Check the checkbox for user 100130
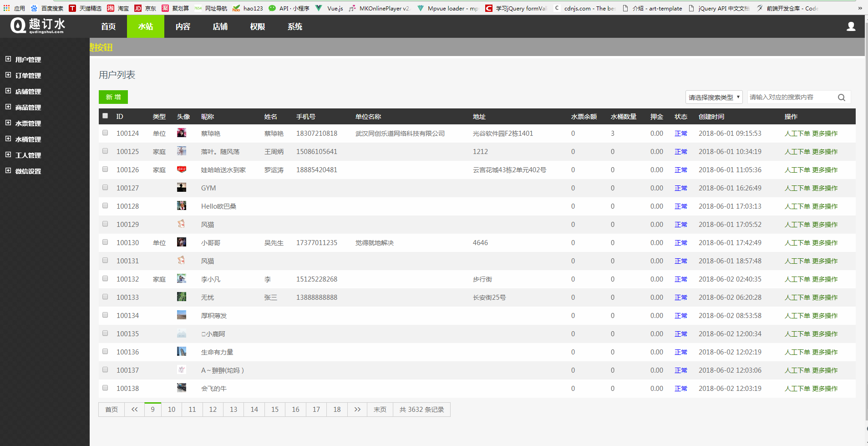 point(105,242)
